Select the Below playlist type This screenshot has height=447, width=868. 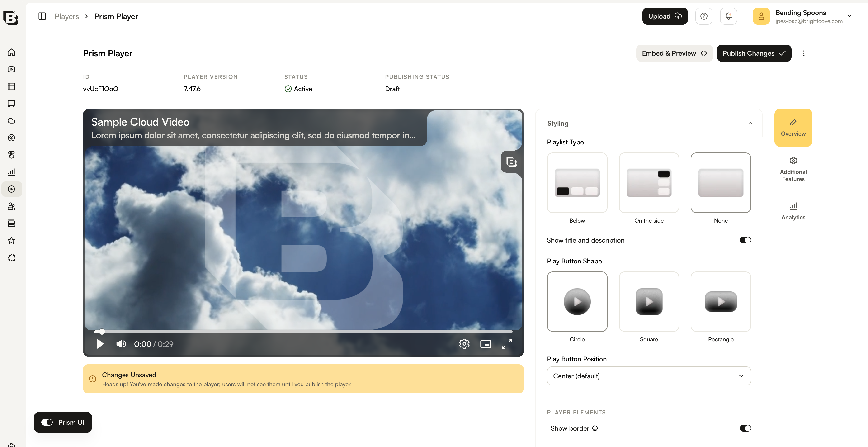(x=577, y=183)
